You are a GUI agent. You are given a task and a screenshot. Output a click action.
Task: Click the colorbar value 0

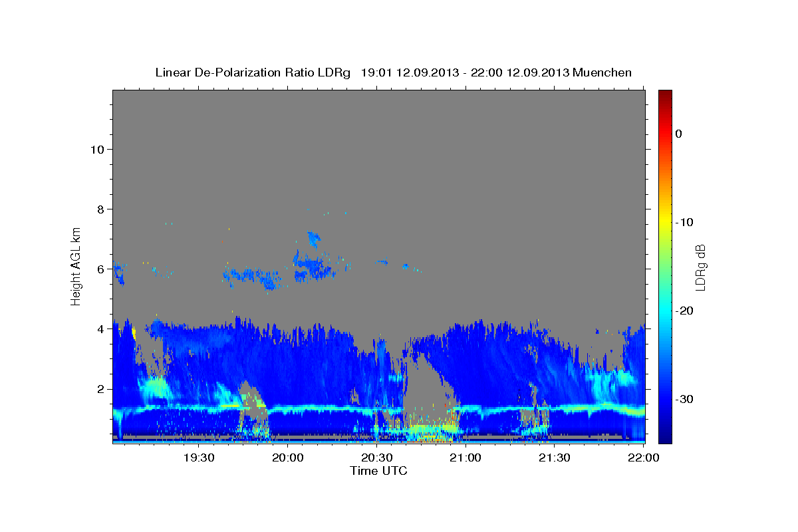pyautogui.click(x=679, y=134)
